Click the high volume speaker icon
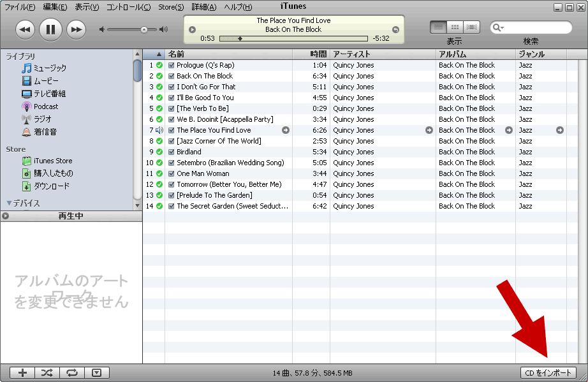Screen dimensions: 588x382 163,29
